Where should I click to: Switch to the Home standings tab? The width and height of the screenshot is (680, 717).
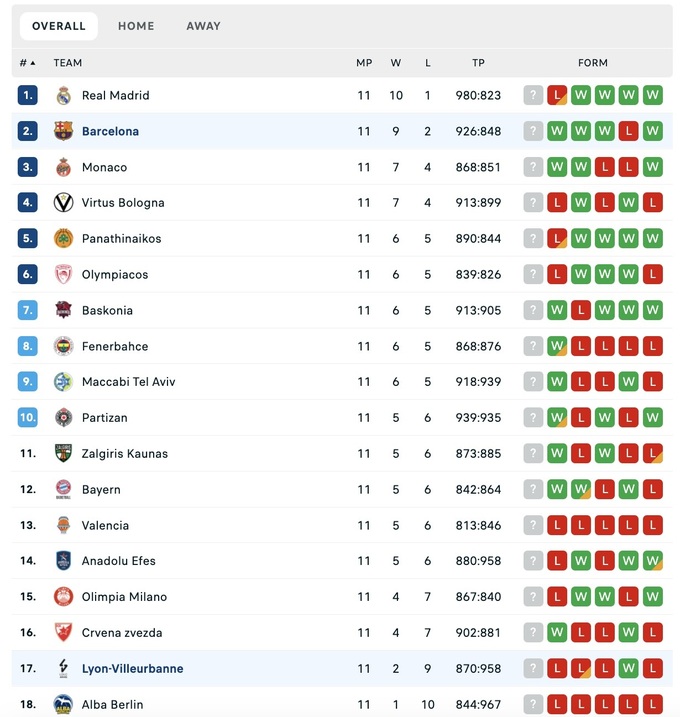point(136,26)
